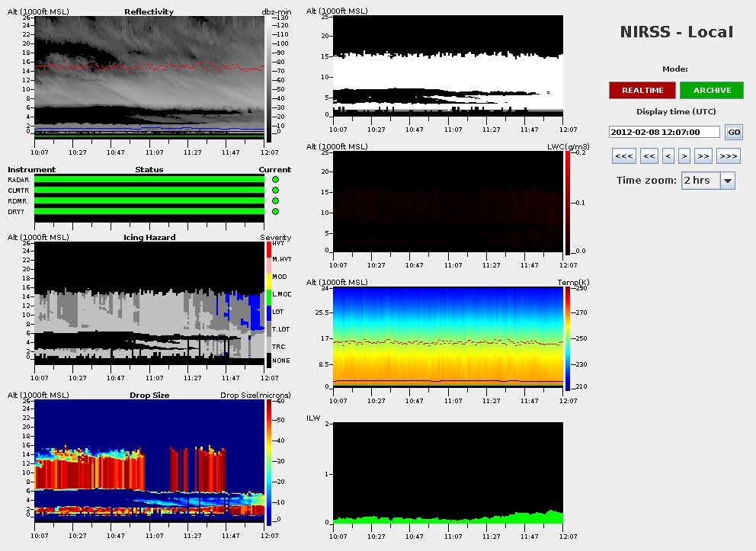Click the DRY? current status indicator

click(x=275, y=212)
